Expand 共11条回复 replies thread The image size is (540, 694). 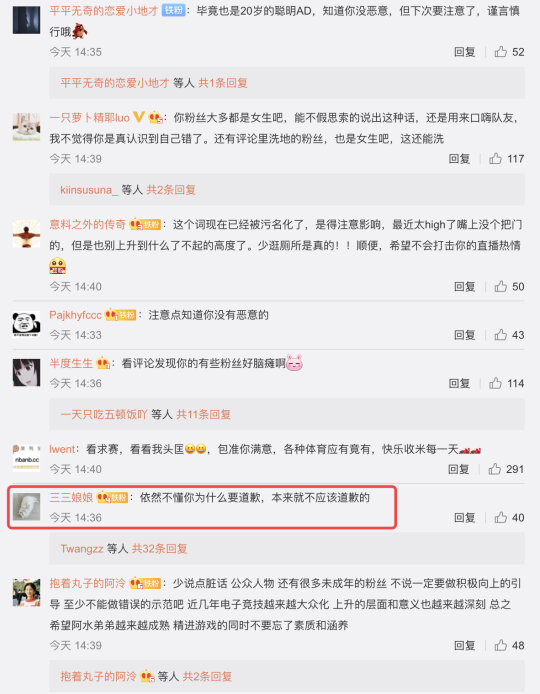click(x=204, y=414)
